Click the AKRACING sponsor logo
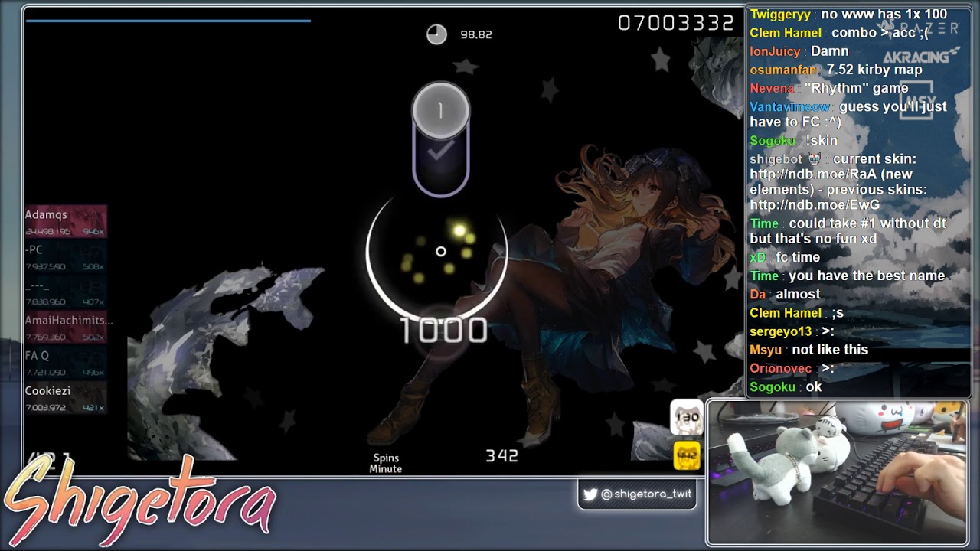The width and height of the screenshot is (980, 551). (921, 56)
